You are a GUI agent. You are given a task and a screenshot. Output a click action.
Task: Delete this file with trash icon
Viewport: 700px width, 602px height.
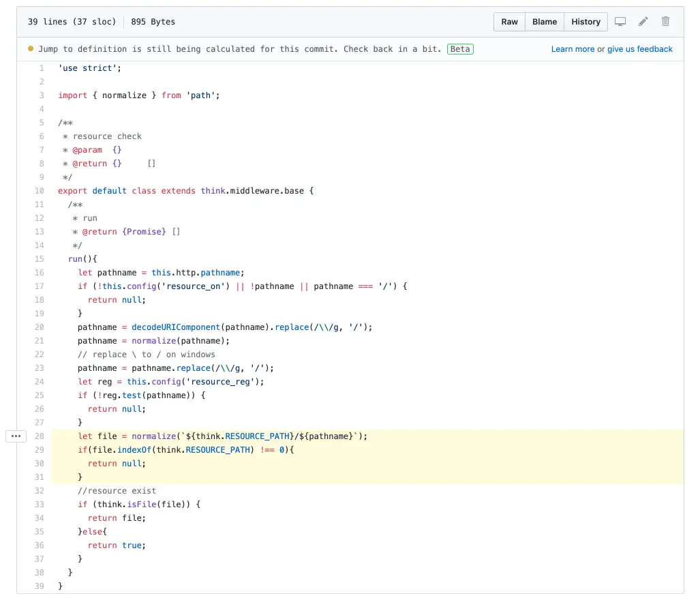point(665,21)
